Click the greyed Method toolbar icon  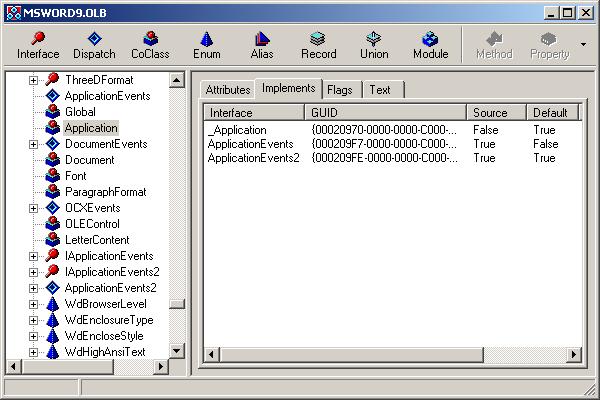[494, 38]
